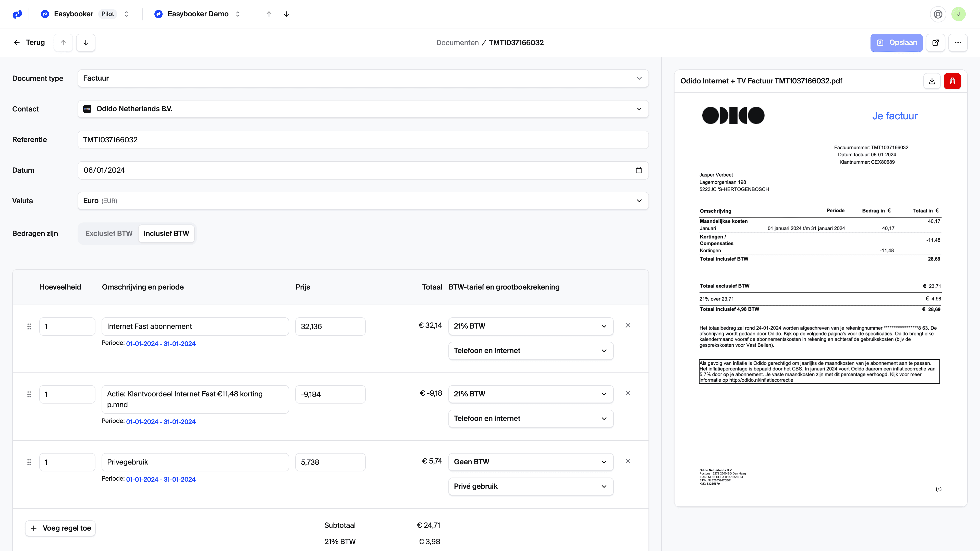Viewport: 980px width, 551px height.
Task: Open document in new window icon
Action: pyautogui.click(x=935, y=43)
